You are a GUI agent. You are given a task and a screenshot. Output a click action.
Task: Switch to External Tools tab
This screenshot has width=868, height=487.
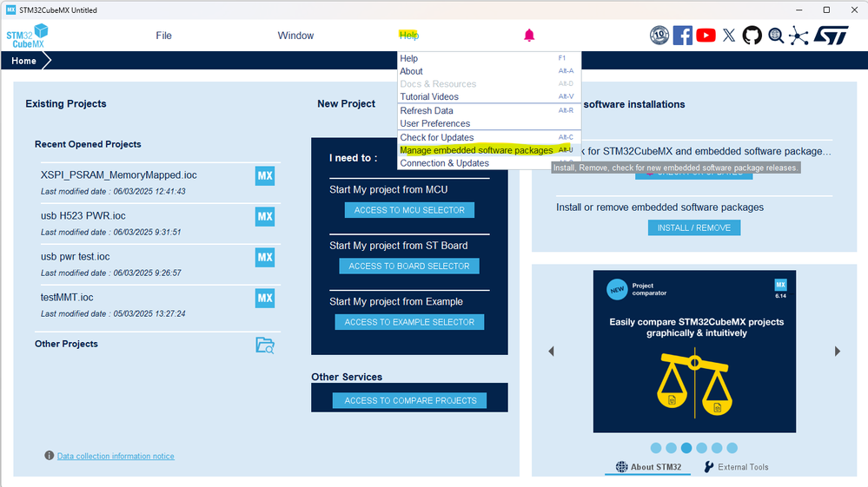[x=736, y=467]
